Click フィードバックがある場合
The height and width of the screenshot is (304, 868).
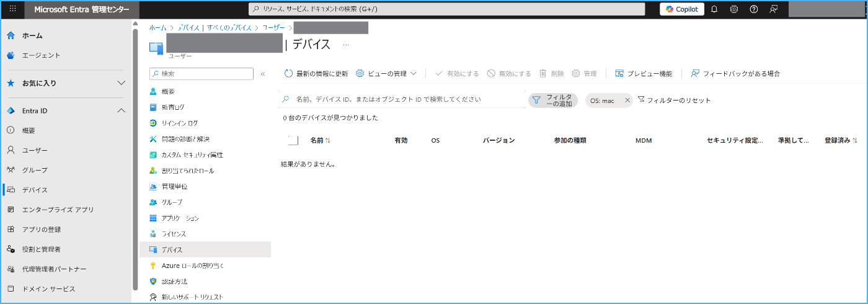click(735, 73)
